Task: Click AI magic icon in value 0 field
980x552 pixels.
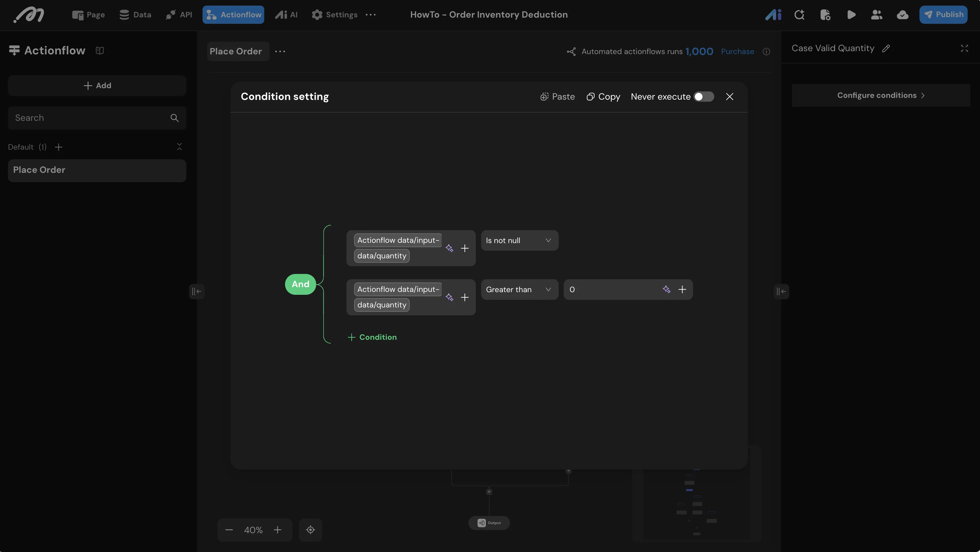Action: 667,290
